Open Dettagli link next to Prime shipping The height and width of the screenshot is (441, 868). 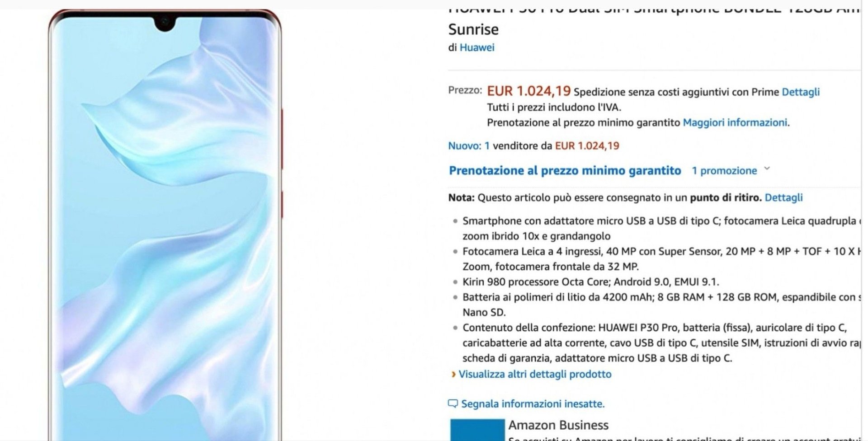(x=801, y=92)
